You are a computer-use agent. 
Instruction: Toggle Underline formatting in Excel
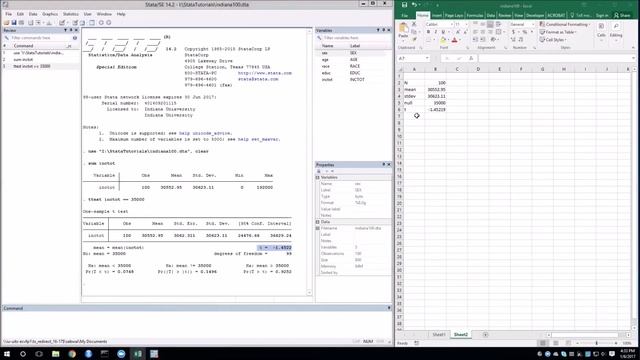click(x=443, y=32)
